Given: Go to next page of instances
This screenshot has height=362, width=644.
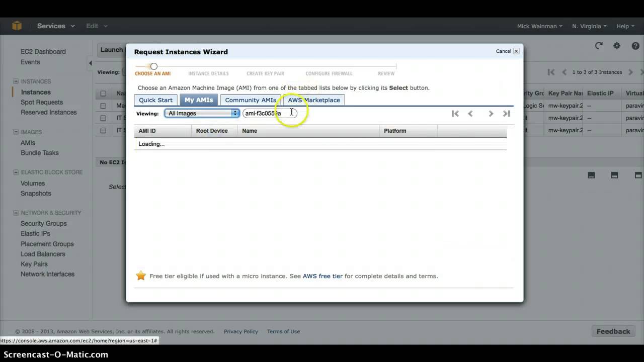Looking at the screenshot, I should [x=630, y=72].
